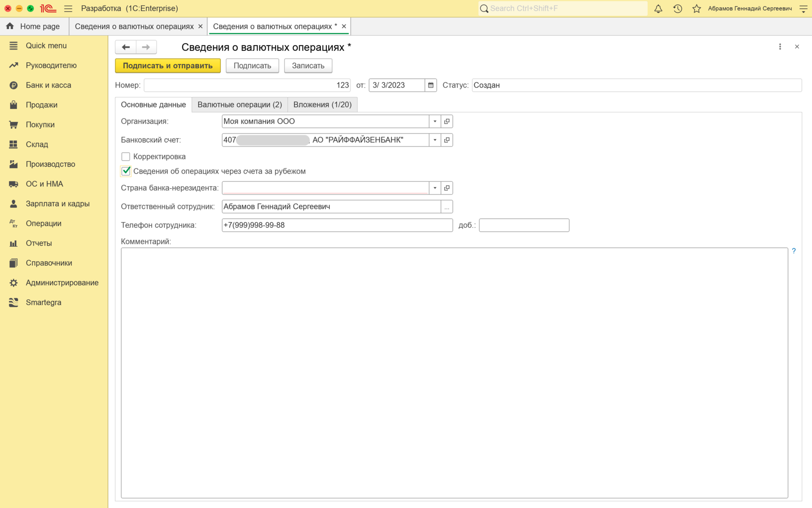Open notifications bell icon
Viewport: 812px width, 508px height.
658,8
